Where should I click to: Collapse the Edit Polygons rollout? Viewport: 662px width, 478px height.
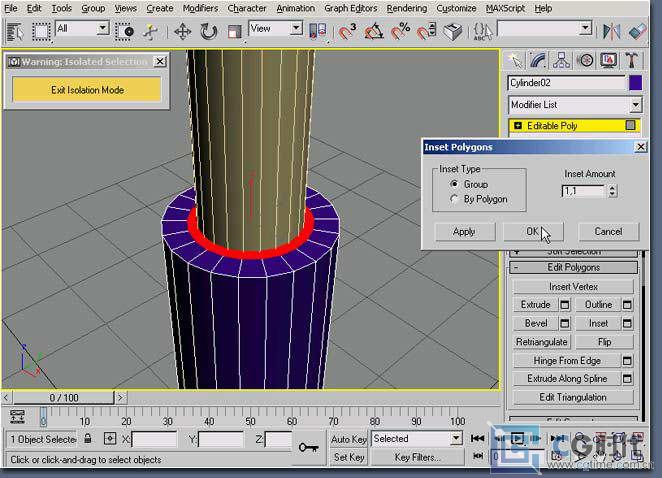[x=573, y=267]
